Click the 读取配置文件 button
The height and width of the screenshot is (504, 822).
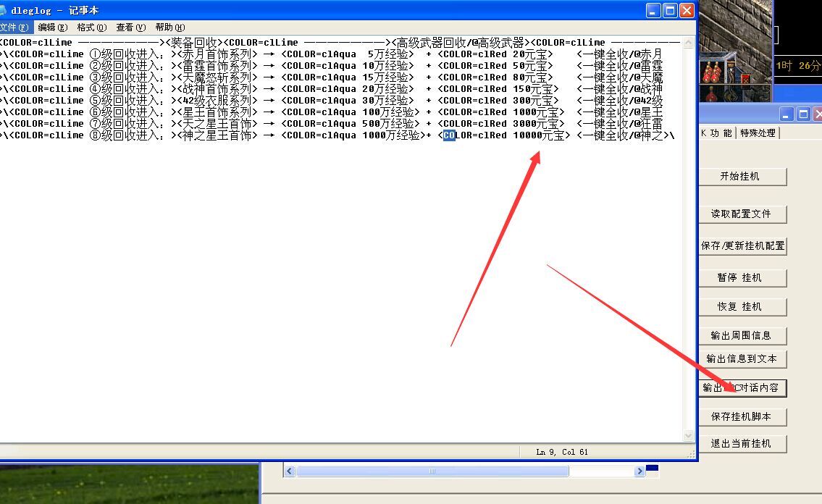click(x=742, y=214)
